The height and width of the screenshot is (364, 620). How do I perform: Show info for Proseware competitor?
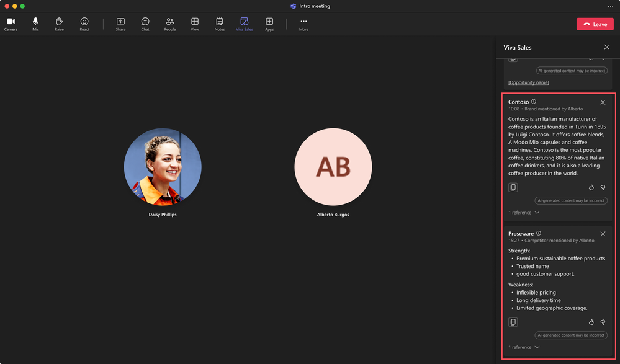point(539,233)
